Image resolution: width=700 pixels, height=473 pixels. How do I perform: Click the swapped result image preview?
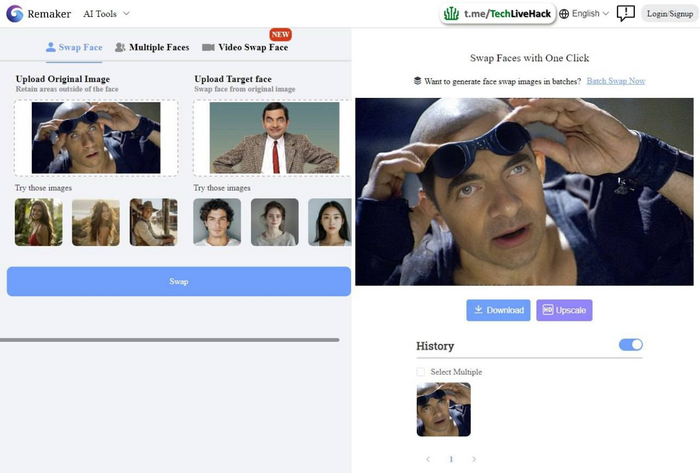pyautogui.click(x=524, y=192)
